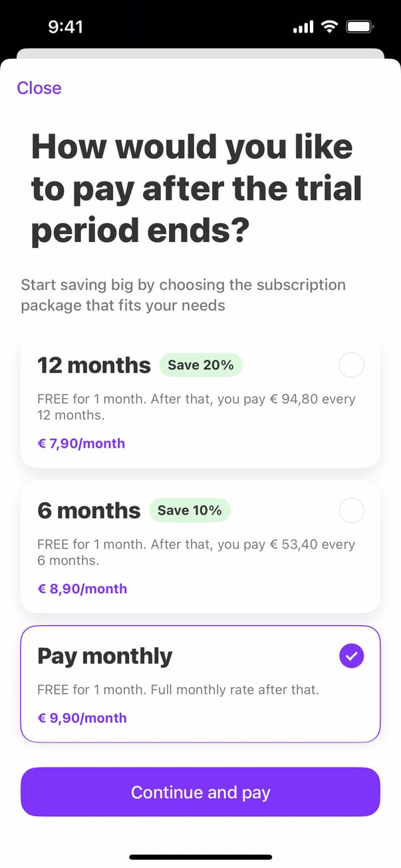The image size is (401, 868).
Task: Toggle the Pay monthly checkmark radio
Action: (x=351, y=656)
